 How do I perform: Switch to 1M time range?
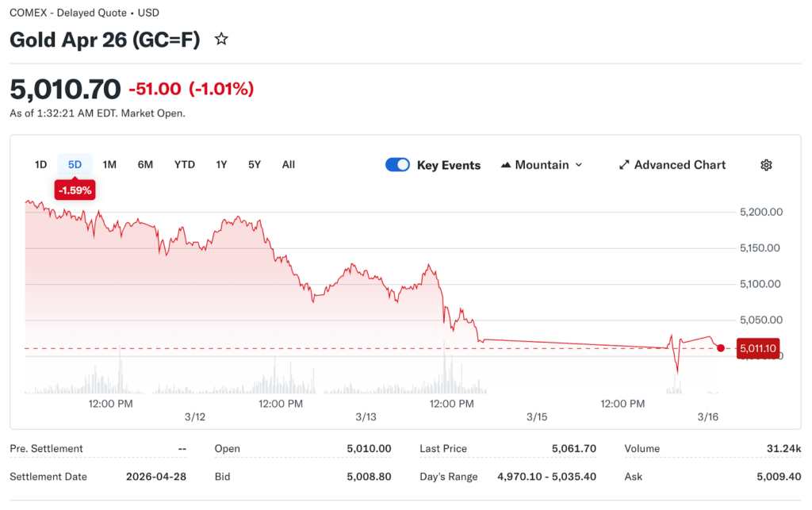[109, 165]
